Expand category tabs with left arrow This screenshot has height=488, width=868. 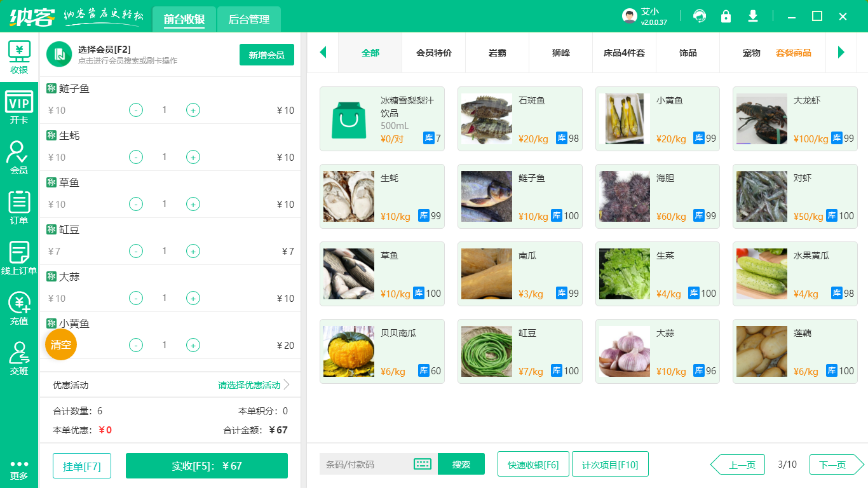(323, 53)
